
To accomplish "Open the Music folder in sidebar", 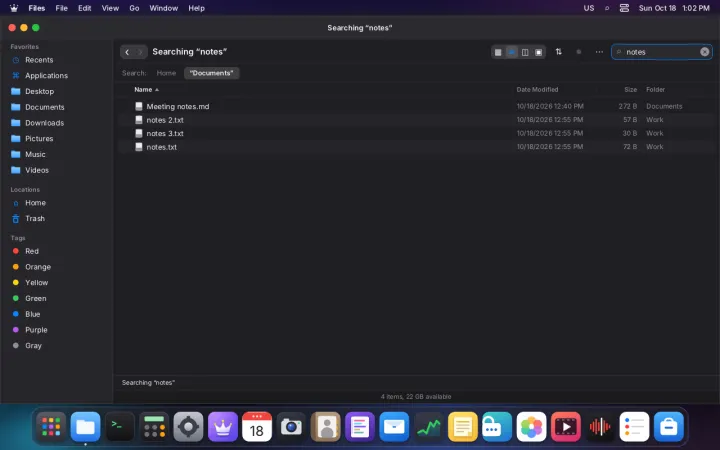I will click(x=56, y=154).
